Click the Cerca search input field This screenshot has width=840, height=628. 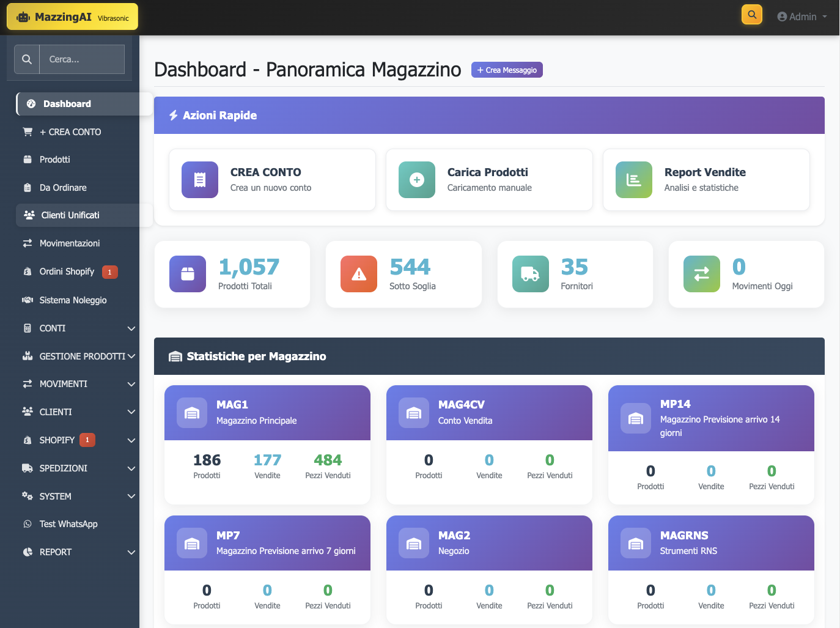click(x=82, y=59)
